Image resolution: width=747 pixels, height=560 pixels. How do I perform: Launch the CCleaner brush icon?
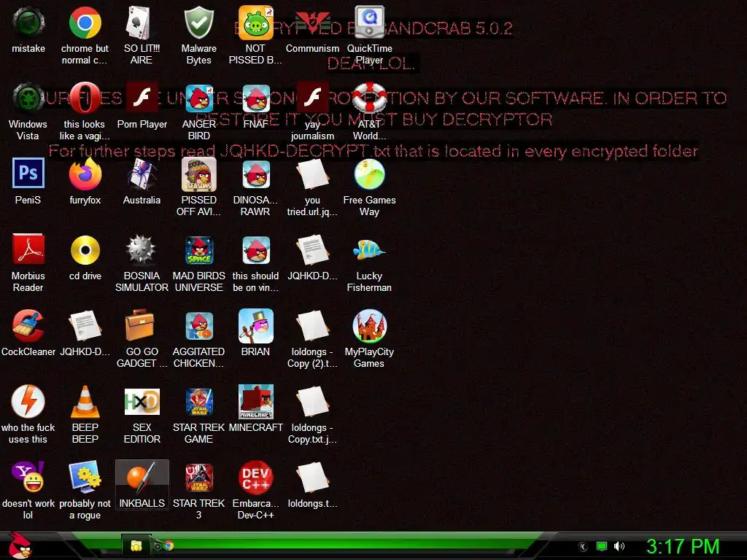(28, 326)
